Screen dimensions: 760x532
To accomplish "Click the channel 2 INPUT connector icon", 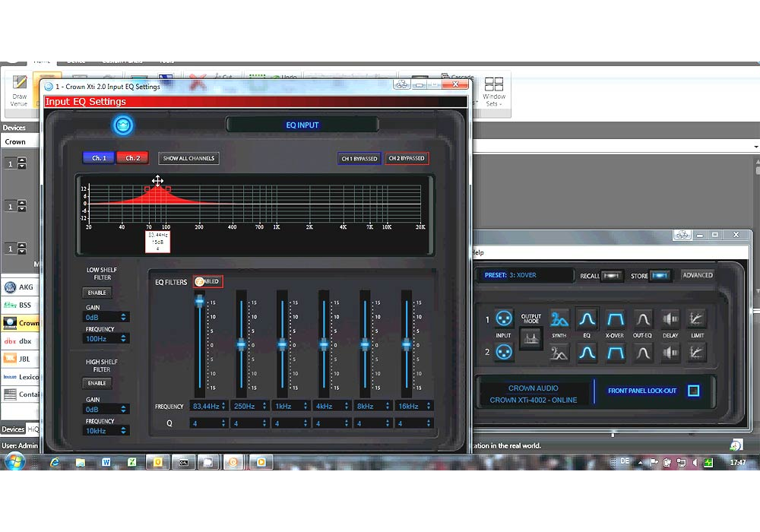I will point(504,352).
